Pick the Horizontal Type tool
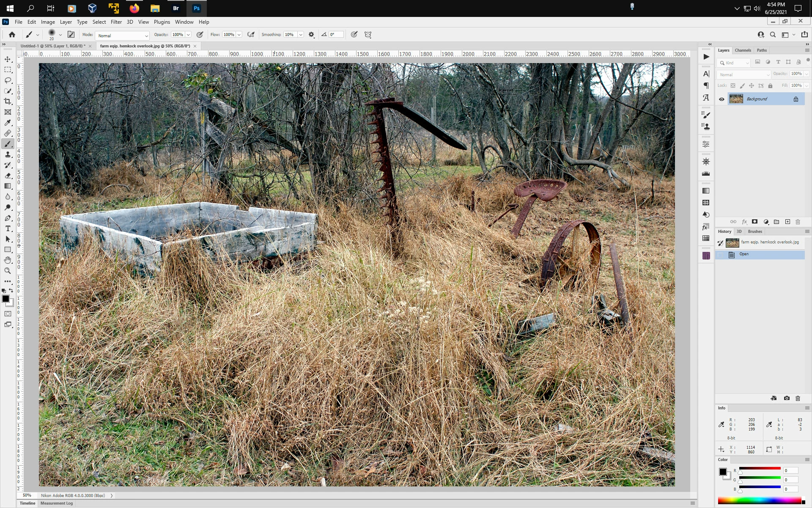Viewport: 812px width, 508px height. coord(8,229)
